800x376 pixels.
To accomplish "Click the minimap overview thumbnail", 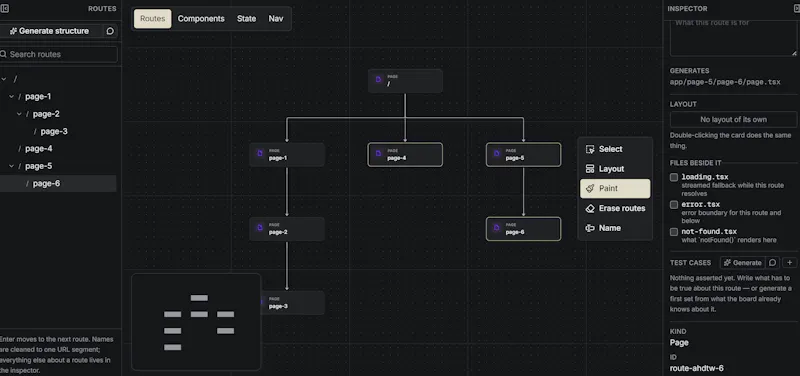I will (x=196, y=322).
